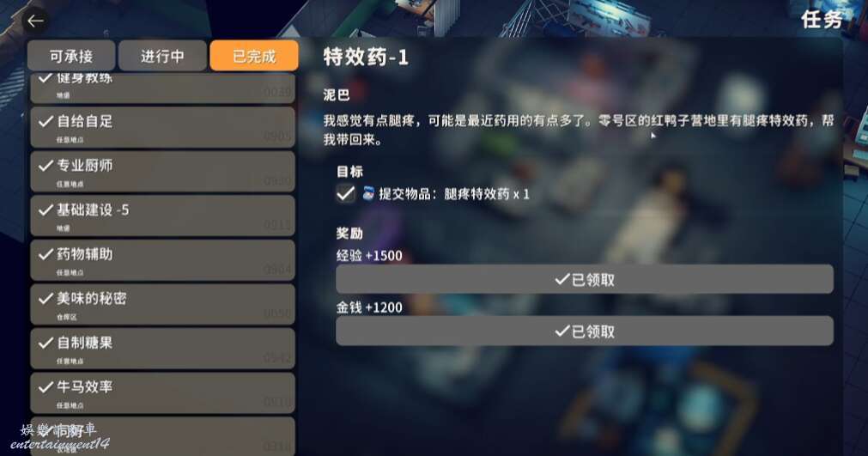868x456 pixels.
Task: Switch to the 可承接 tab
Action: (x=71, y=55)
